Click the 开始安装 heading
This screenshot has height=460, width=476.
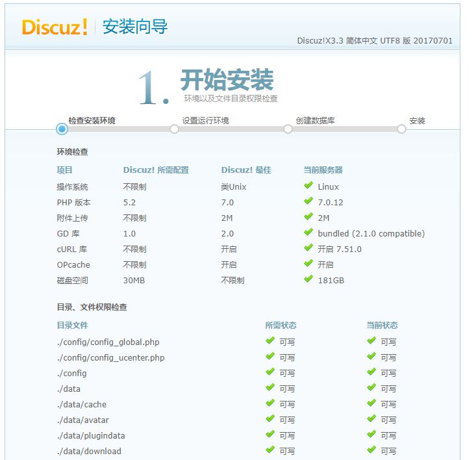227,81
